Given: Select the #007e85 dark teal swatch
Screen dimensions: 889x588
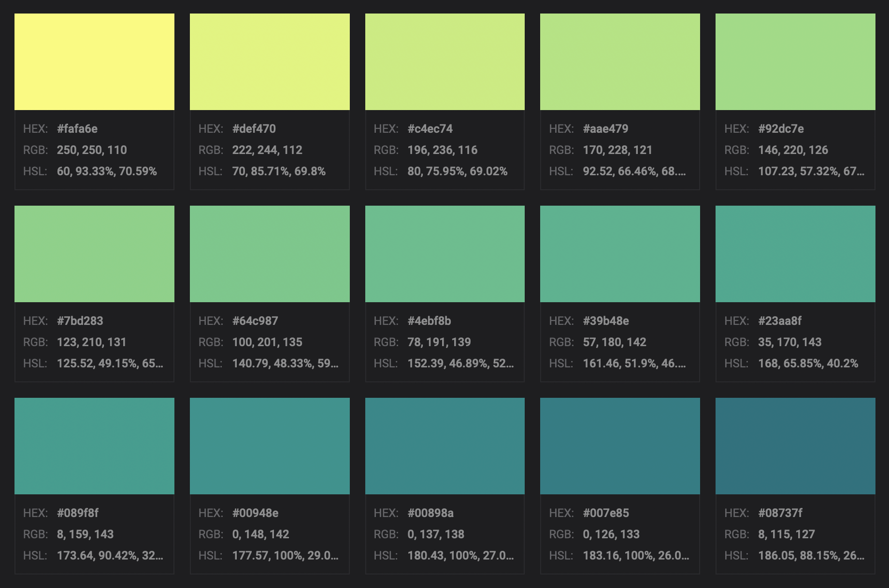Looking at the screenshot, I should coord(620,446).
